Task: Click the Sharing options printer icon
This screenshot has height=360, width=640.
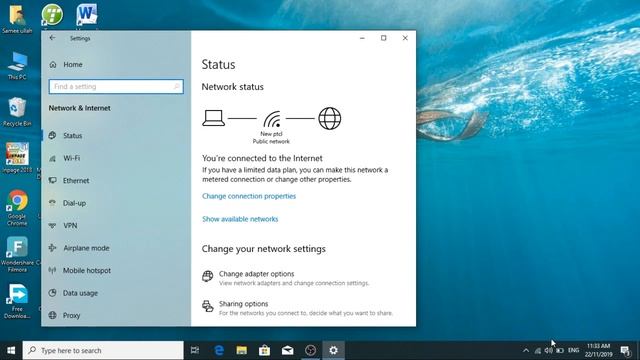Action: pyautogui.click(x=207, y=306)
